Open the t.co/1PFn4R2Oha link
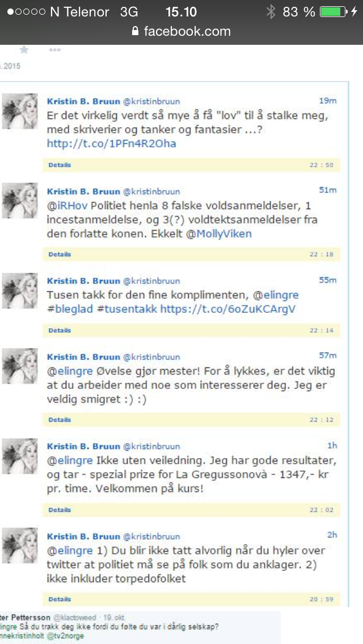 coord(111,144)
